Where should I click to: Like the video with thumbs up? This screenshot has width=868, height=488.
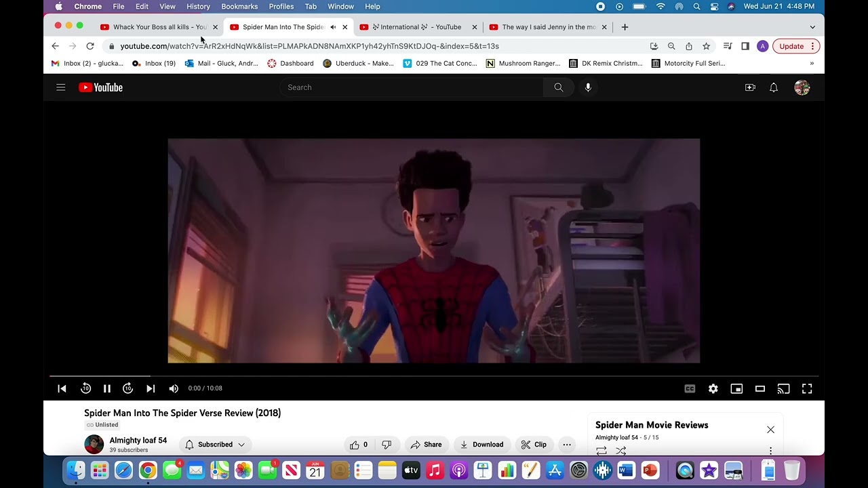pyautogui.click(x=359, y=445)
